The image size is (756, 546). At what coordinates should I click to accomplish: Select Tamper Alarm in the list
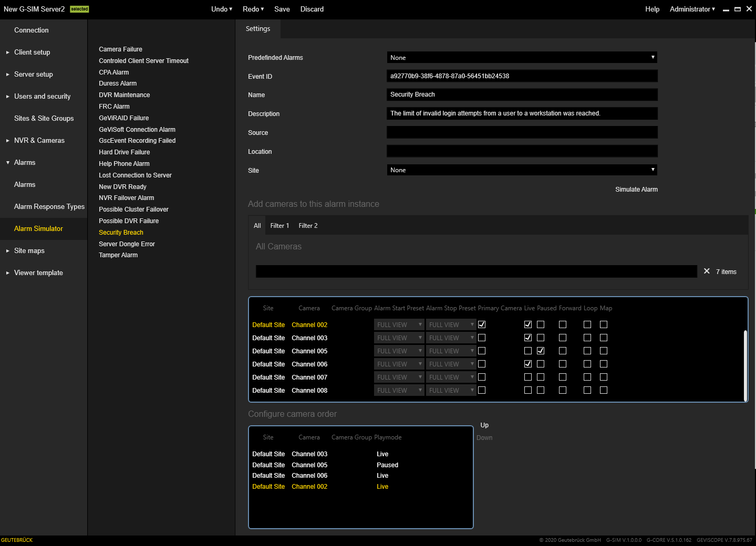click(118, 255)
